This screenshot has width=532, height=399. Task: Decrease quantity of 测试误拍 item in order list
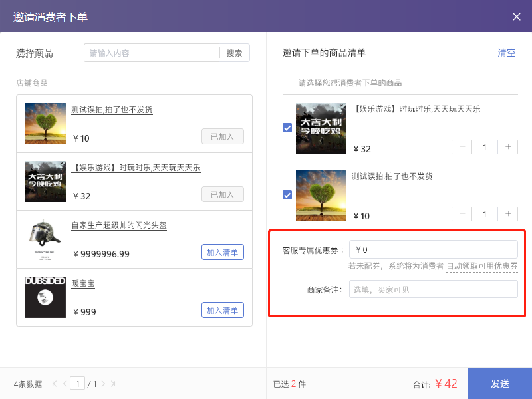[x=462, y=214]
